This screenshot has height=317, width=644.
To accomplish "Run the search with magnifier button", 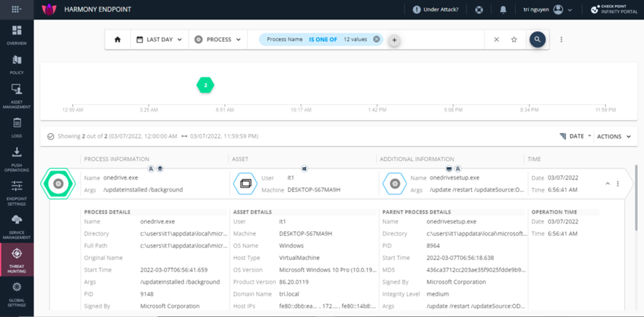I will pyautogui.click(x=537, y=40).
